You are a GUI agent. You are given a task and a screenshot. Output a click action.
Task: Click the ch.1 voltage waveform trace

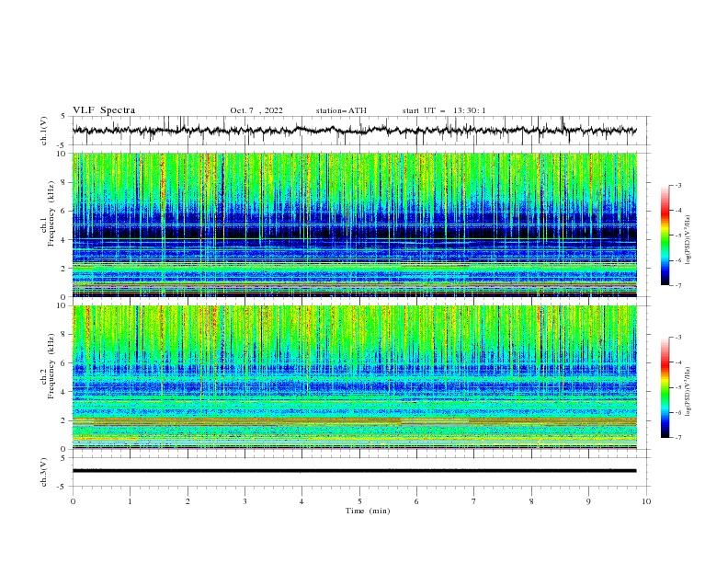(x=355, y=131)
